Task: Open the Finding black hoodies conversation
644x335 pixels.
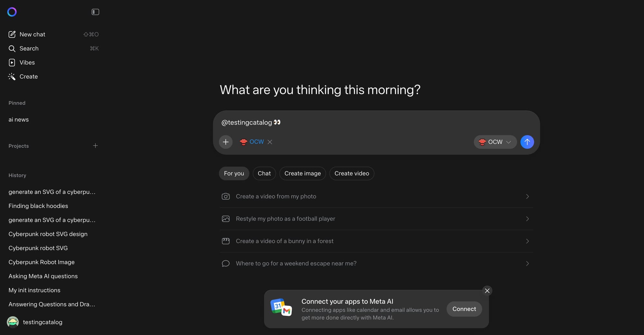Action: 38,206
